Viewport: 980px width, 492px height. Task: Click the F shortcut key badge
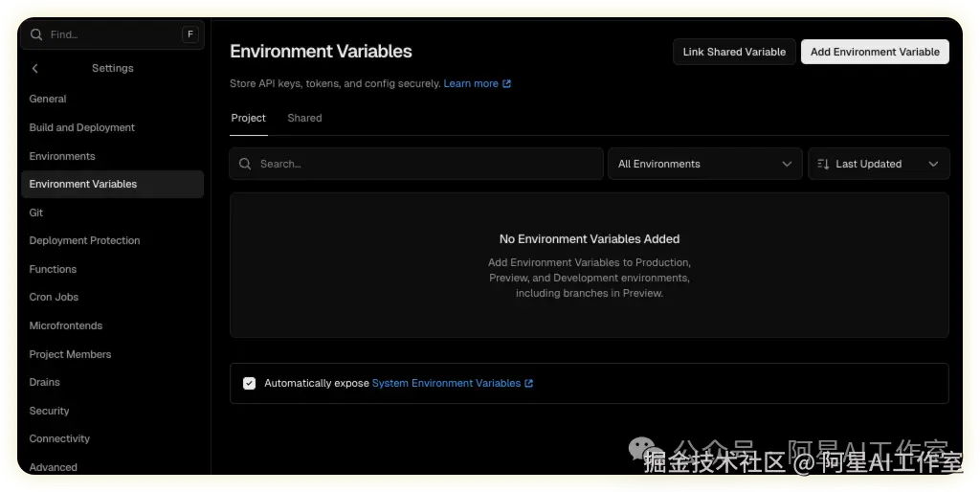190,34
